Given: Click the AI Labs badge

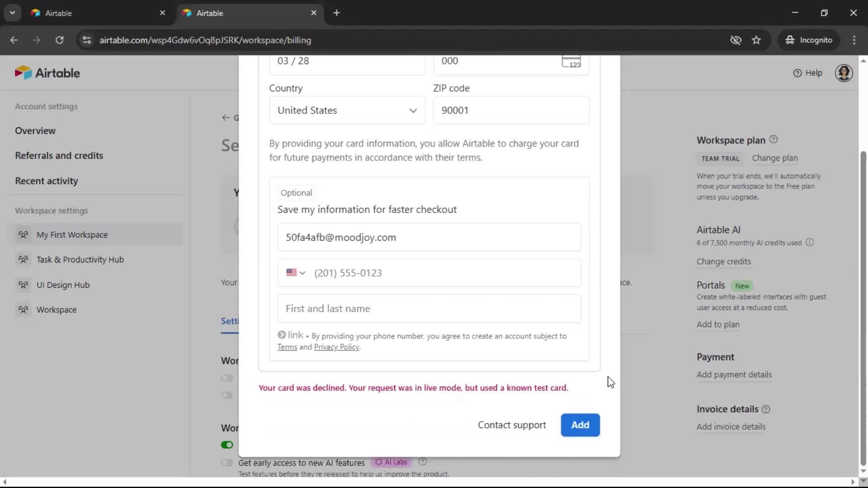Looking at the screenshot, I should coord(391,462).
